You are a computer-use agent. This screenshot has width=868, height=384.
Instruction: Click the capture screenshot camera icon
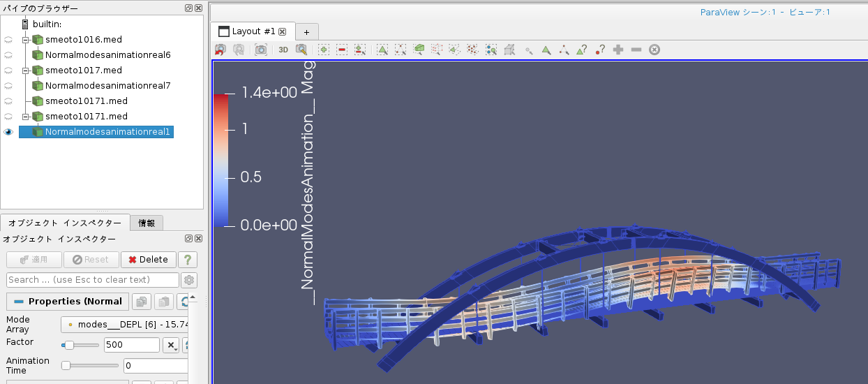pyautogui.click(x=260, y=50)
